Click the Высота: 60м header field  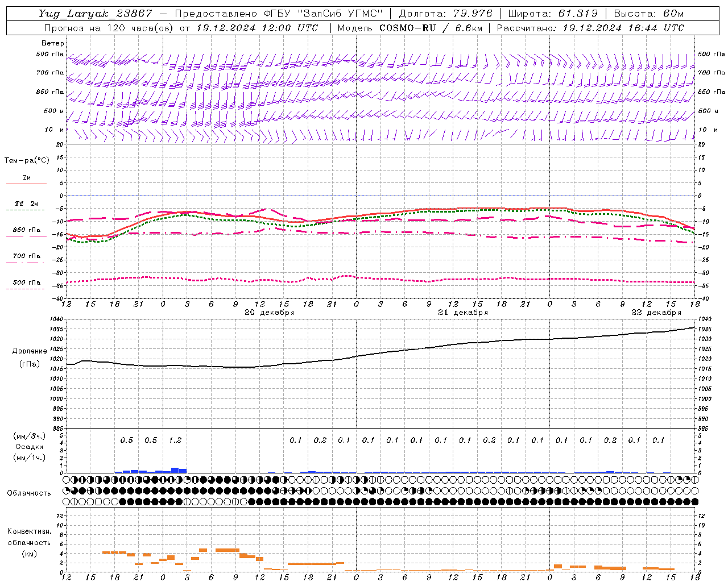pyautogui.click(x=649, y=14)
